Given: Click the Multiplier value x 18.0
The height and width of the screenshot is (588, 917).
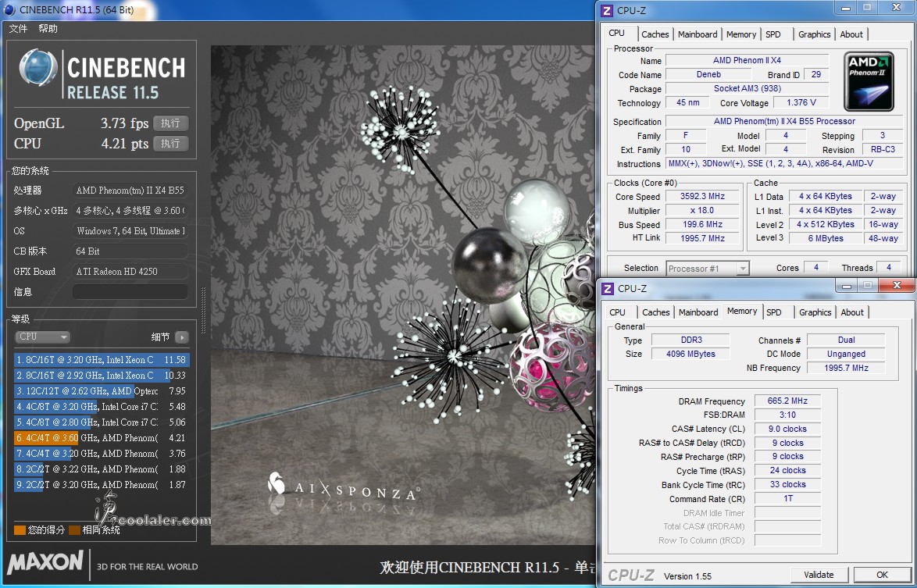Looking at the screenshot, I should coord(702,210).
